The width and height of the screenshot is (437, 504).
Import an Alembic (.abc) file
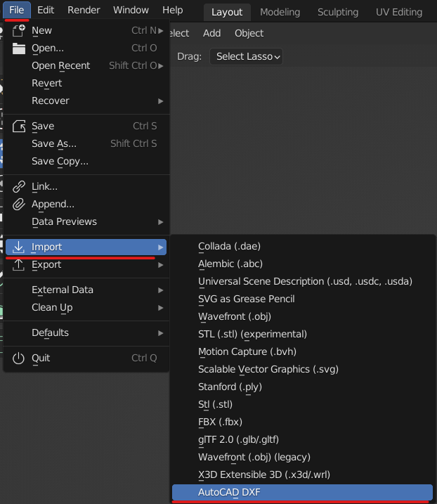(302, 264)
